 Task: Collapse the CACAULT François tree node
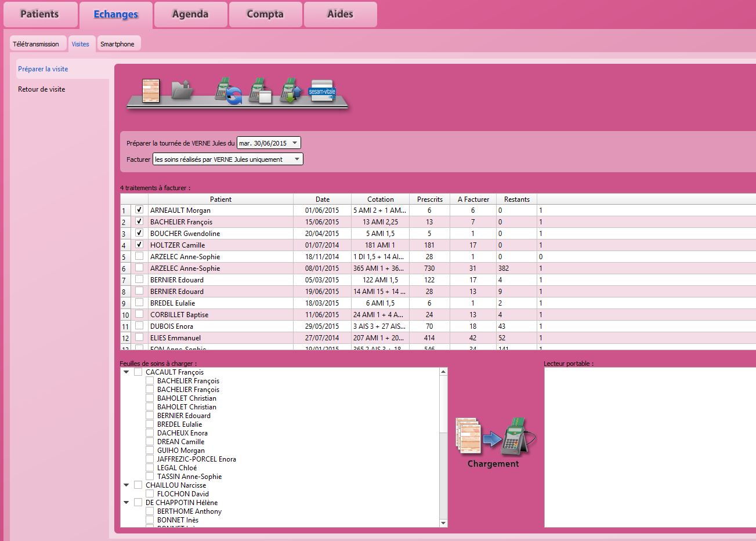tap(126, 372)
